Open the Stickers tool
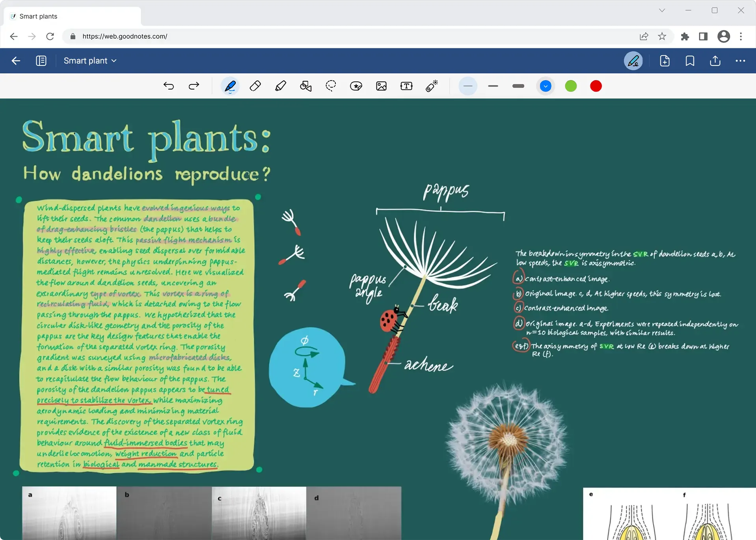Screen dimensions: 756x540 [x=356, y=86]
